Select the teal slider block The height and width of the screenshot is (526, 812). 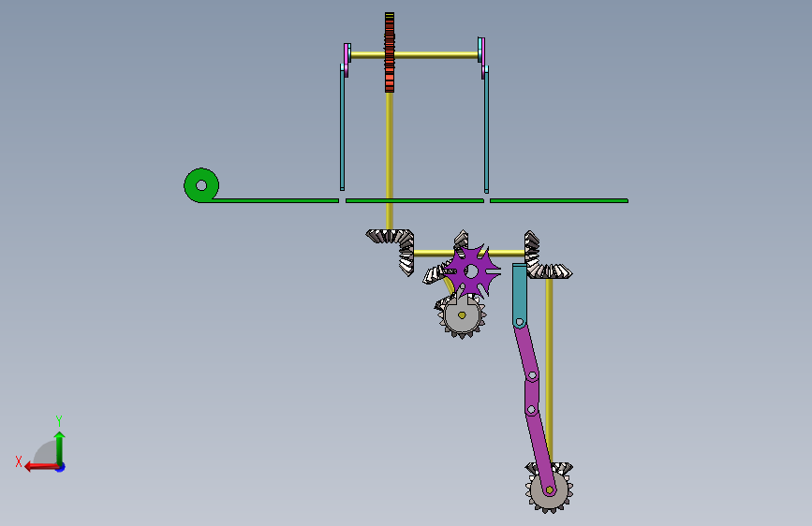[x=520, y=295]
